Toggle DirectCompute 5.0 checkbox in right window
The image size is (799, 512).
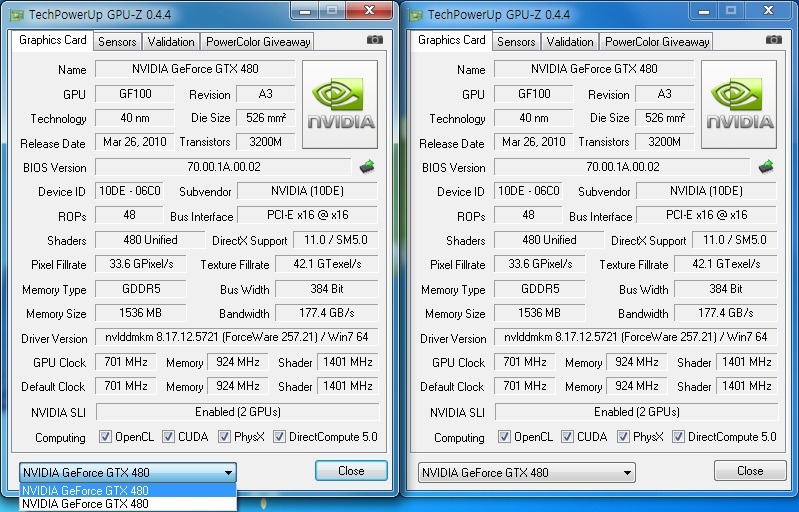point(678,437)
